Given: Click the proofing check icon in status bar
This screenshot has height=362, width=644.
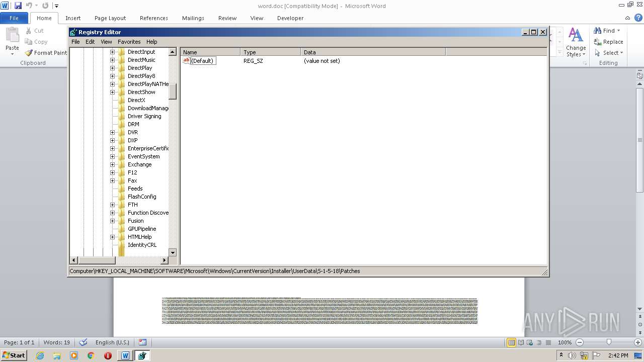Looking at the screenshot, I should tap(84, 342).
